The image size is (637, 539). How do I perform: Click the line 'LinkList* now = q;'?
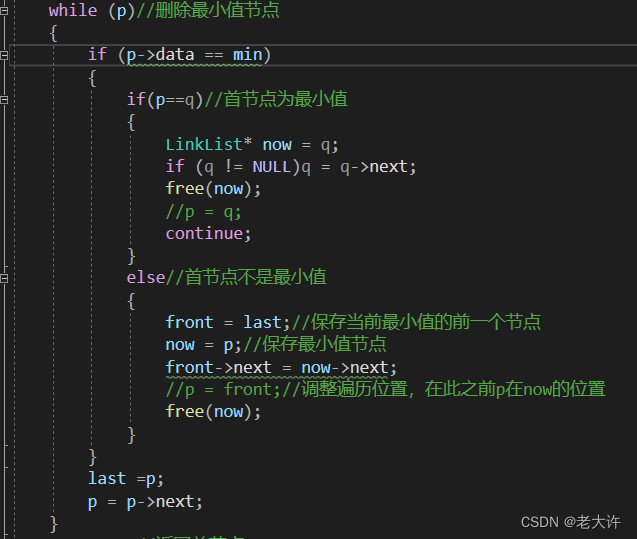point(251,145)
